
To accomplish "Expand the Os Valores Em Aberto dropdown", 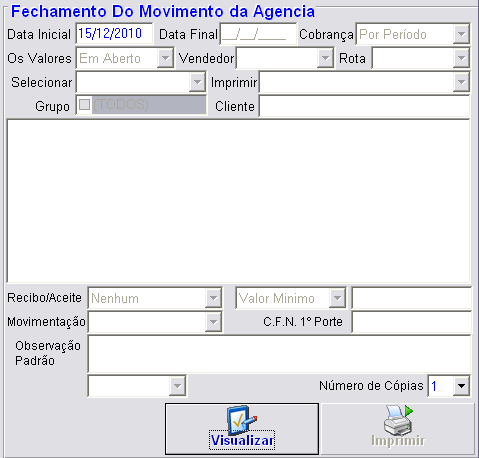I will (165, 58).
